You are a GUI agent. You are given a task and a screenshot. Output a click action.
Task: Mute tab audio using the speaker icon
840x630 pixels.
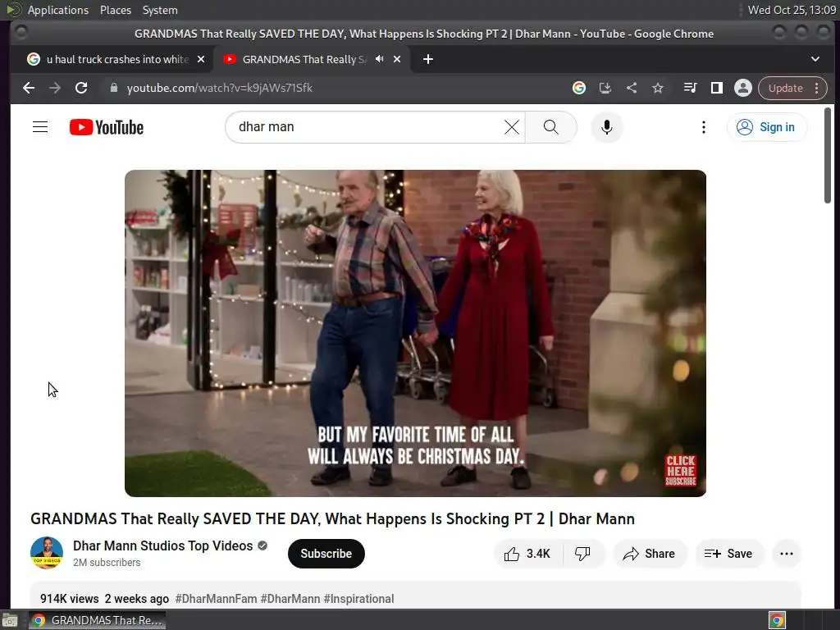(x=379, y=59)
